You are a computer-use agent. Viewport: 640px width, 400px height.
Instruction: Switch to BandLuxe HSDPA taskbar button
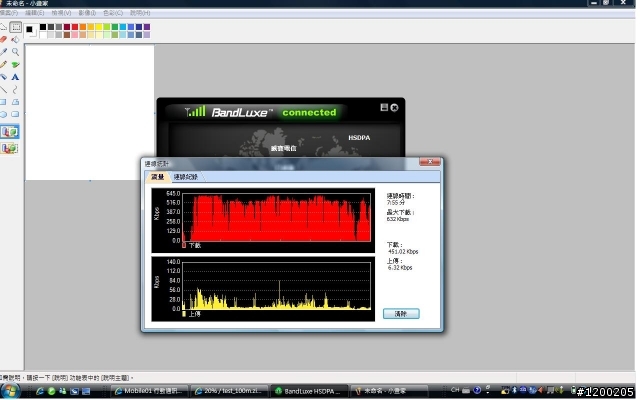(x=309, y=391)
